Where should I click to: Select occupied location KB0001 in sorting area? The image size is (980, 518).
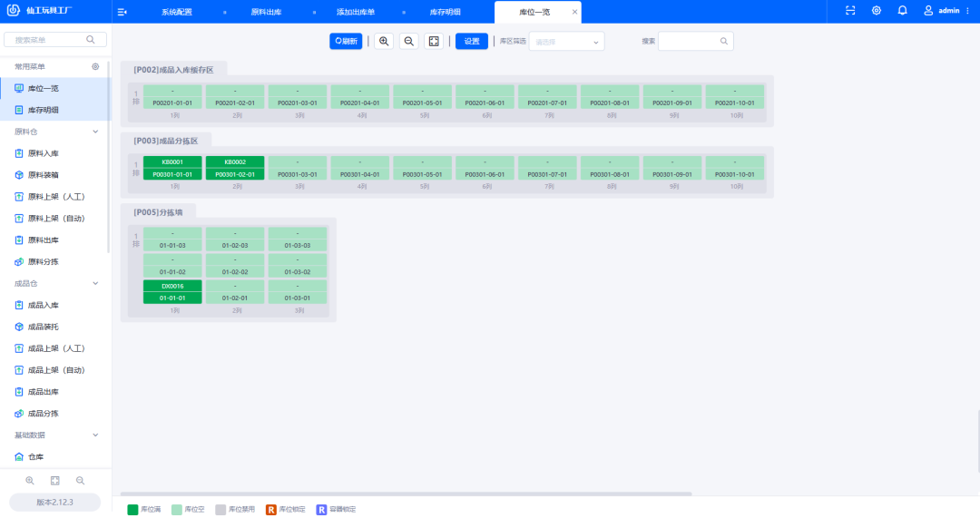[x=172, y=162]
